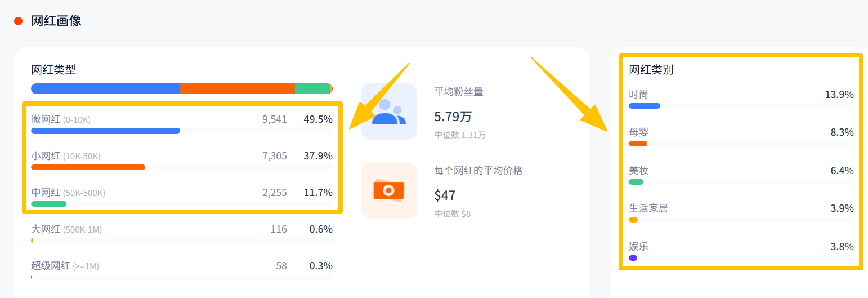This screenshot has width=868, height=298.
Task: Select the 生活家居 category label
Action: 648,208
